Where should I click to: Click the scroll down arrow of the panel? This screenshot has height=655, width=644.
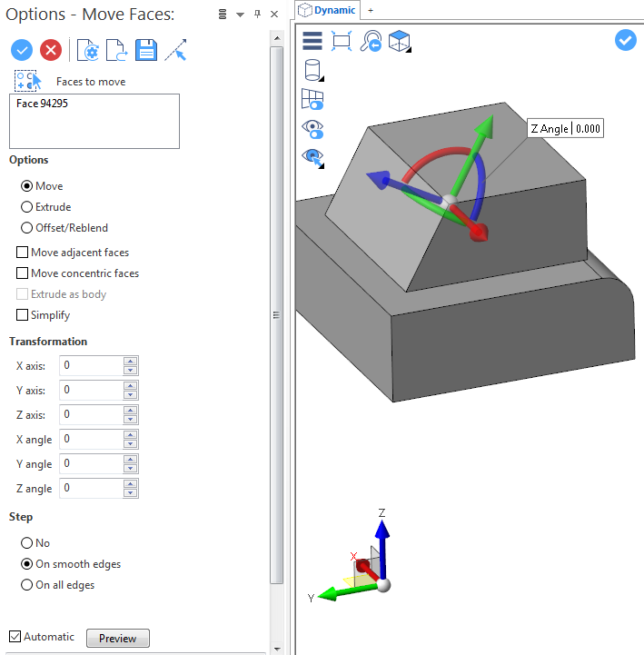(x=276, y=649)
